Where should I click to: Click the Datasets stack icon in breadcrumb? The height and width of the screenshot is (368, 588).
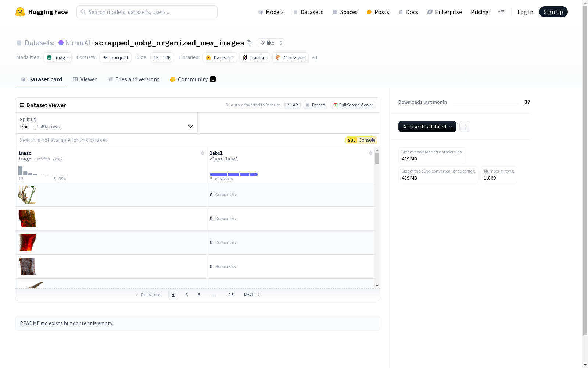(19, 43)
